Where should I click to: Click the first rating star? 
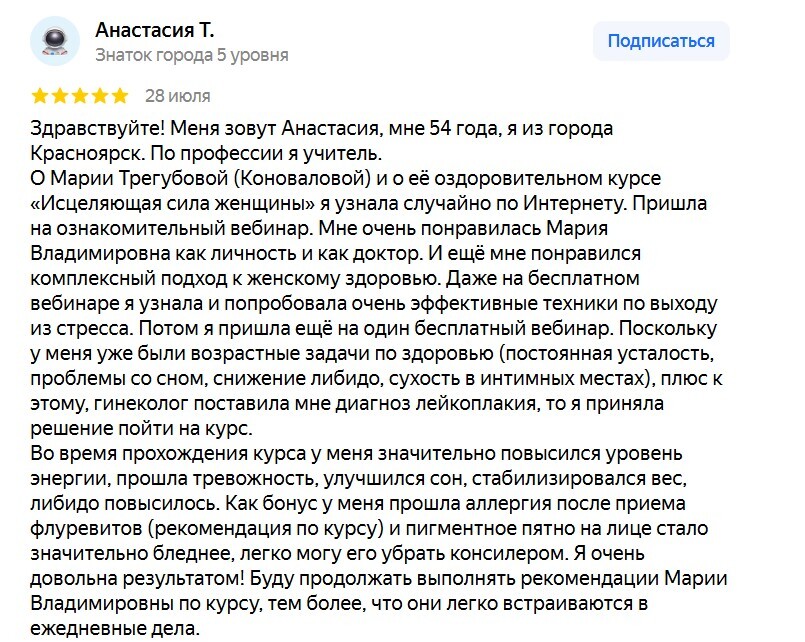pos(40,96)
